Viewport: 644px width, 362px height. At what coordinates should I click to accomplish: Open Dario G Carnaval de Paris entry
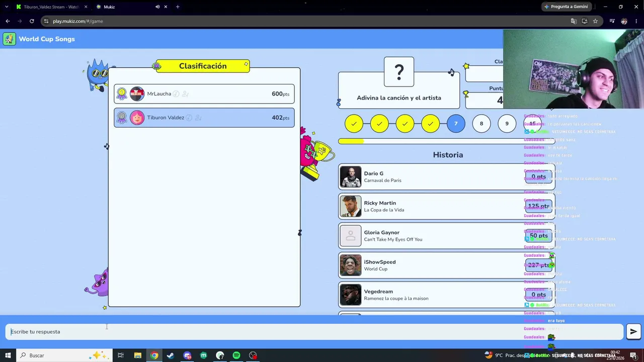click(x=447, y=177)
